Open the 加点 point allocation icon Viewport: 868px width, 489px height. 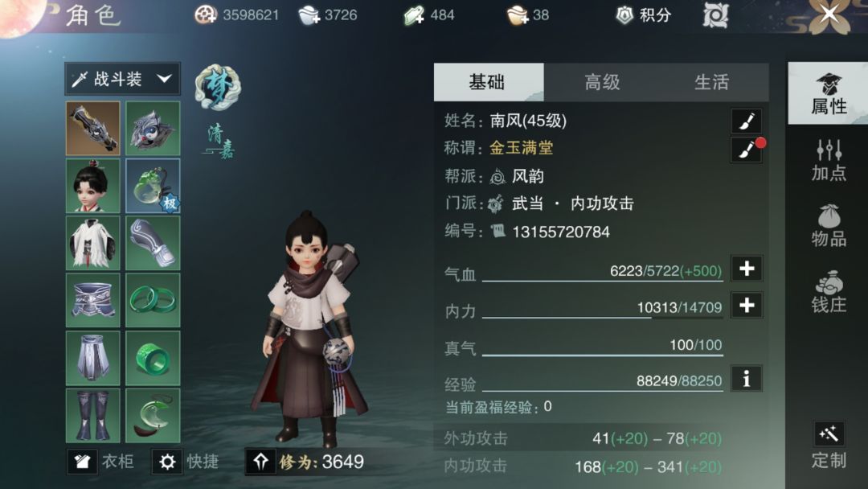tap(829, 160)
